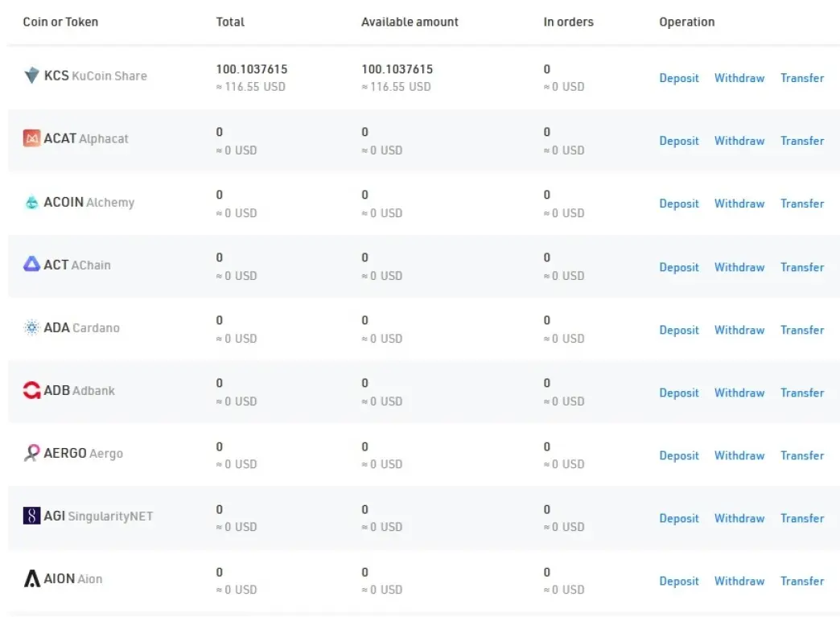Select Transfer in the ACOIN row
The image size is (840, 617).
[802, 204]
